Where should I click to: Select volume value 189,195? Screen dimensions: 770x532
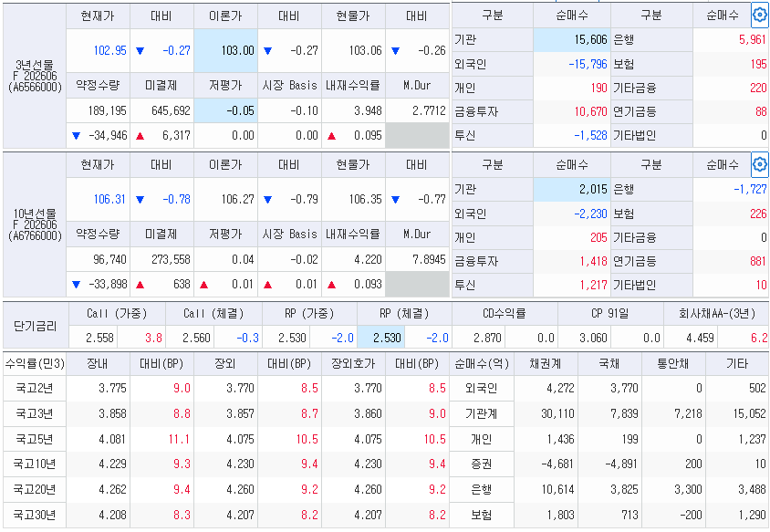[107, 111]
